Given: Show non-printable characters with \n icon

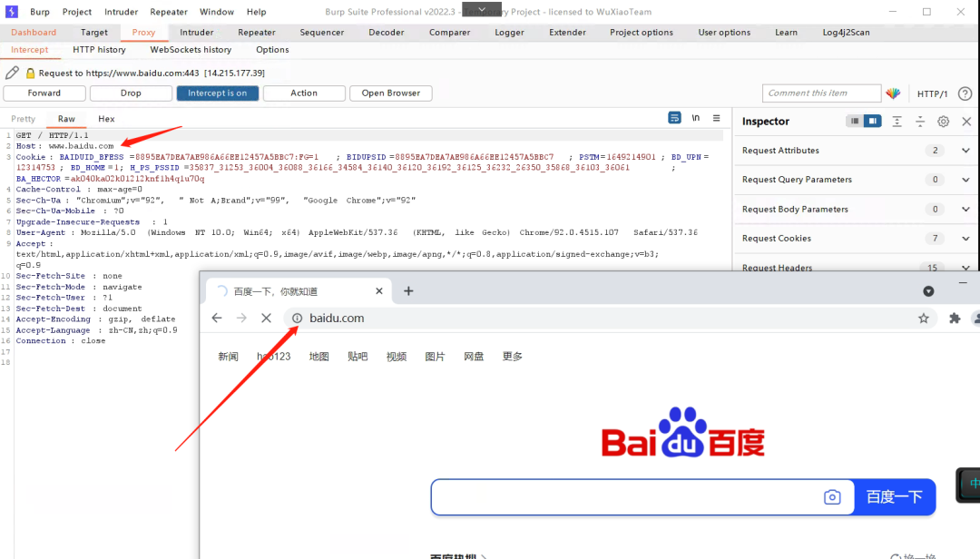Looking at the screenshot, I should [x=696, y=118].
